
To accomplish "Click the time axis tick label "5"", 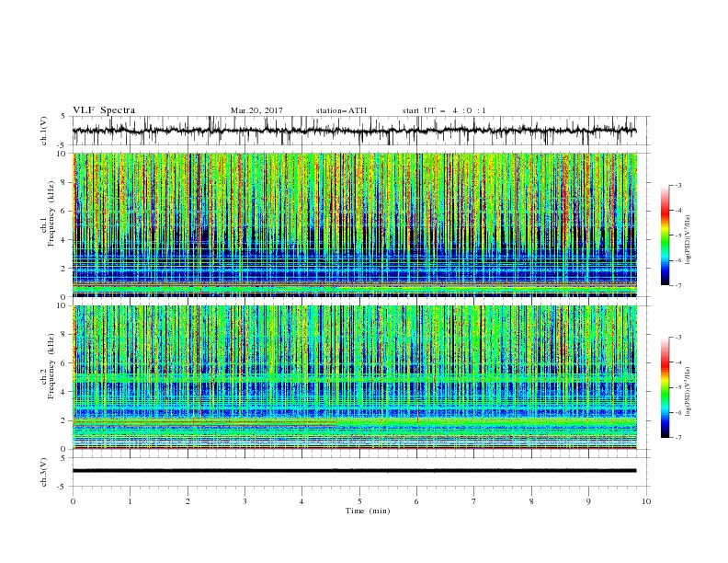I will pos(359,501).
